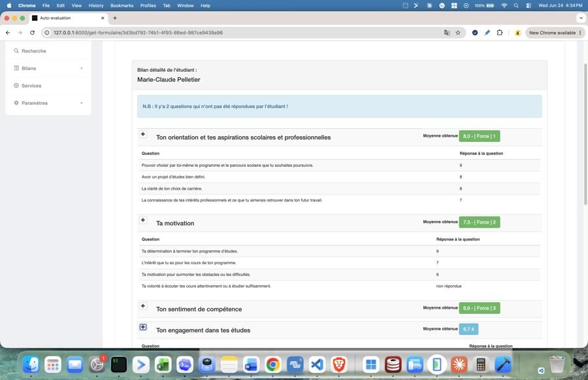Viewport: 588px width, 380px height.
Task: Click the New Chrome available button
Action: click(555, 33)
